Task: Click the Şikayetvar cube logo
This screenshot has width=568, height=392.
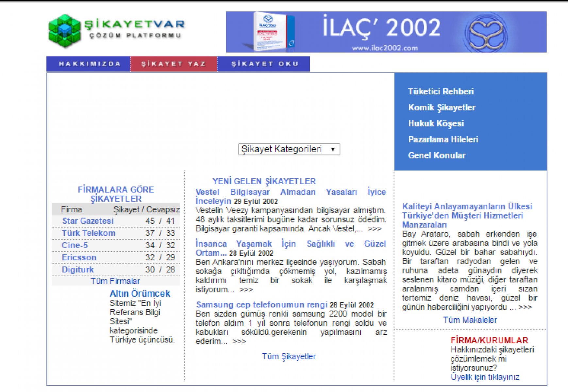Action: (x=65, y=31)
